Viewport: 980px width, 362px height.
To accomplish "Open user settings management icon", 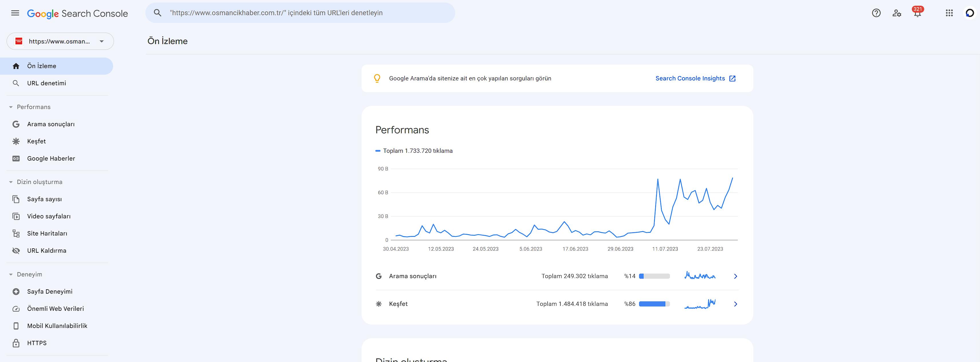I will click(897, 13).
